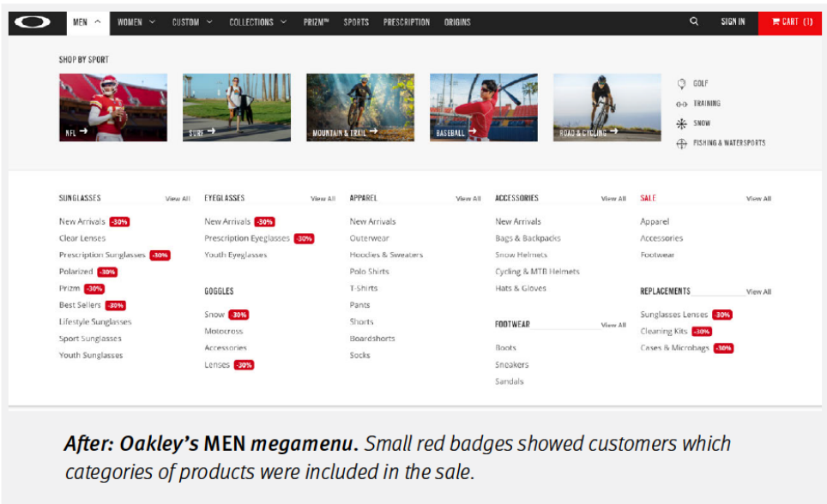The height and width of the screenshot is (504, 827).
Task: Expand the WOMEN dropdown menu
Action: pyautogui.click(x=136, y=22)
